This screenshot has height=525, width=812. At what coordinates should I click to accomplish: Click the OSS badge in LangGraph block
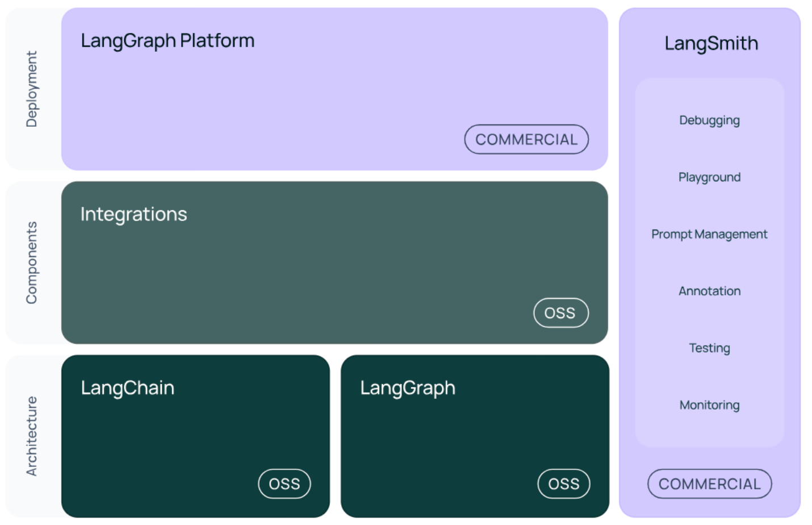point(564,484)
